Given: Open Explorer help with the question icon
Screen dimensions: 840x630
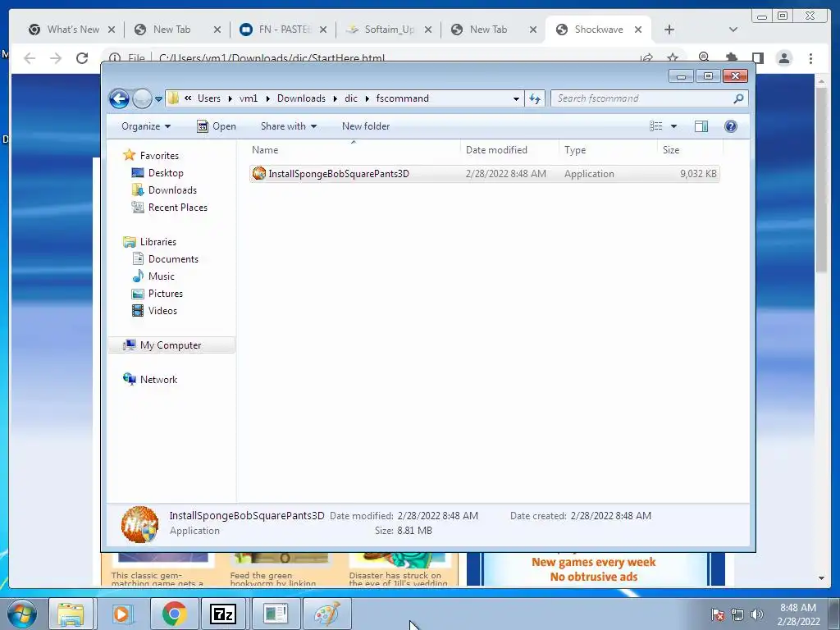Looking at the screenshot, I should [731, 126].
